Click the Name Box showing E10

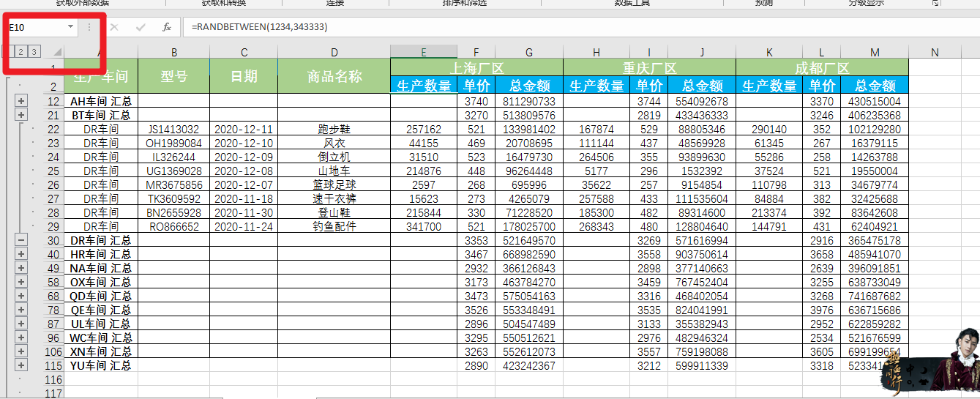point(37,27)
